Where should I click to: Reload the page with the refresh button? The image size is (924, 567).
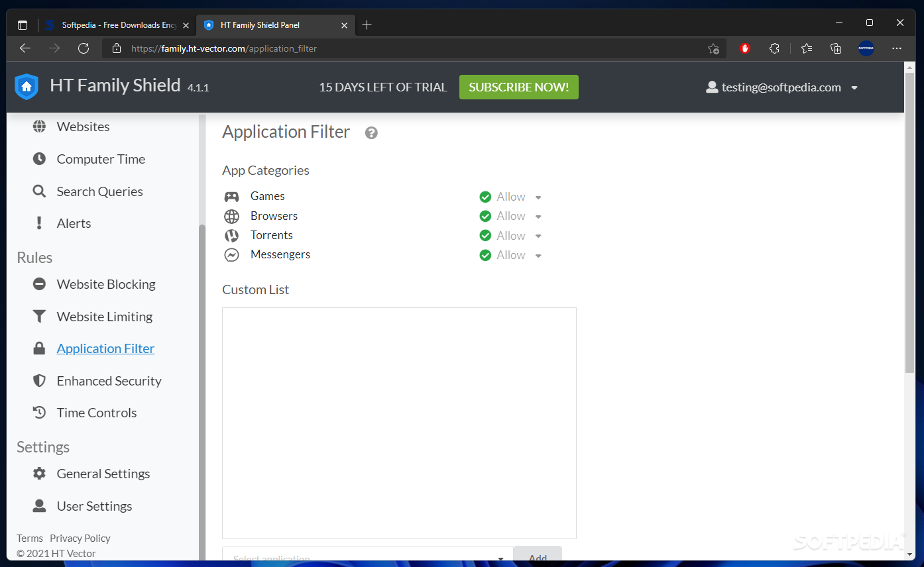pyautogui.click(x=84, y=48)
